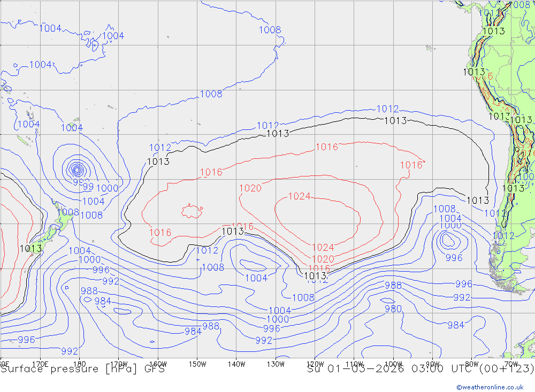535x392 pixels.
Task: Click the 996 label below the low off Chile
Action: click(454, 258)
